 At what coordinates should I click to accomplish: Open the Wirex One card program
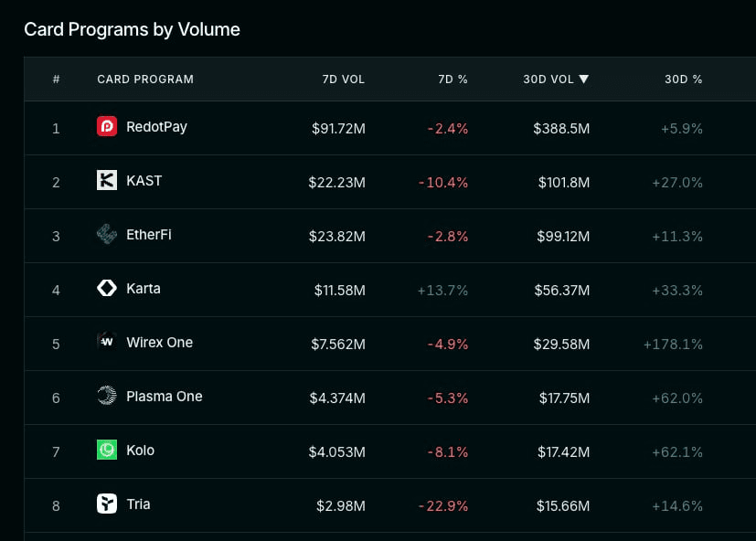160,343
